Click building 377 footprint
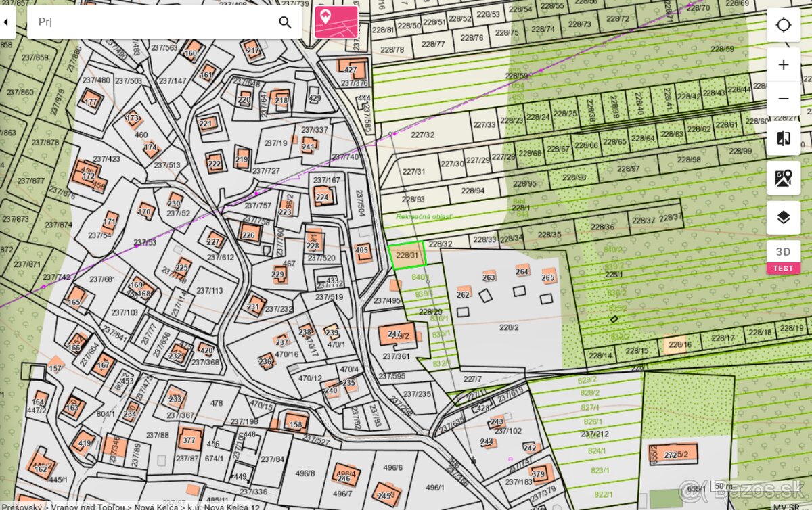The width and height of the screenshot is (812, 510). pyautogui.click(x=189, y=440)
